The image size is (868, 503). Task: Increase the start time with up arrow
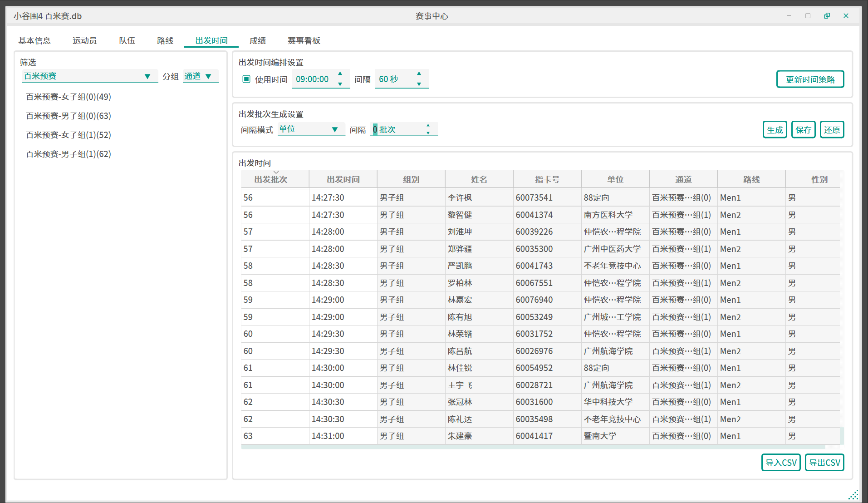click(x=340, y=74)
